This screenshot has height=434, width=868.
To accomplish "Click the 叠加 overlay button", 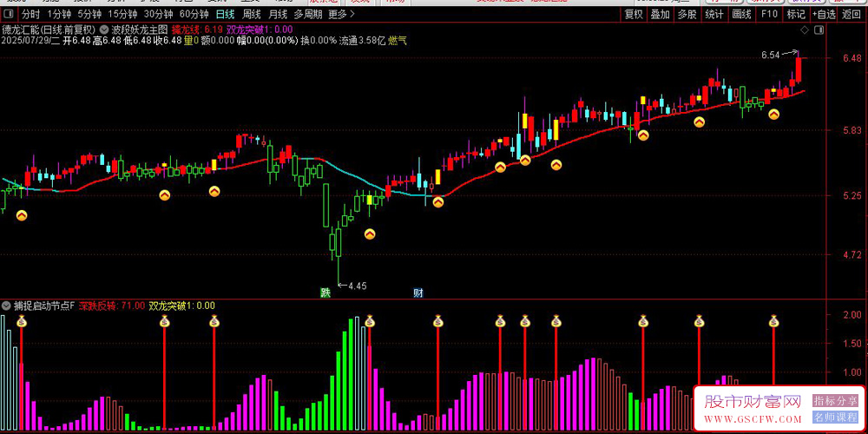I will point(660,15).
